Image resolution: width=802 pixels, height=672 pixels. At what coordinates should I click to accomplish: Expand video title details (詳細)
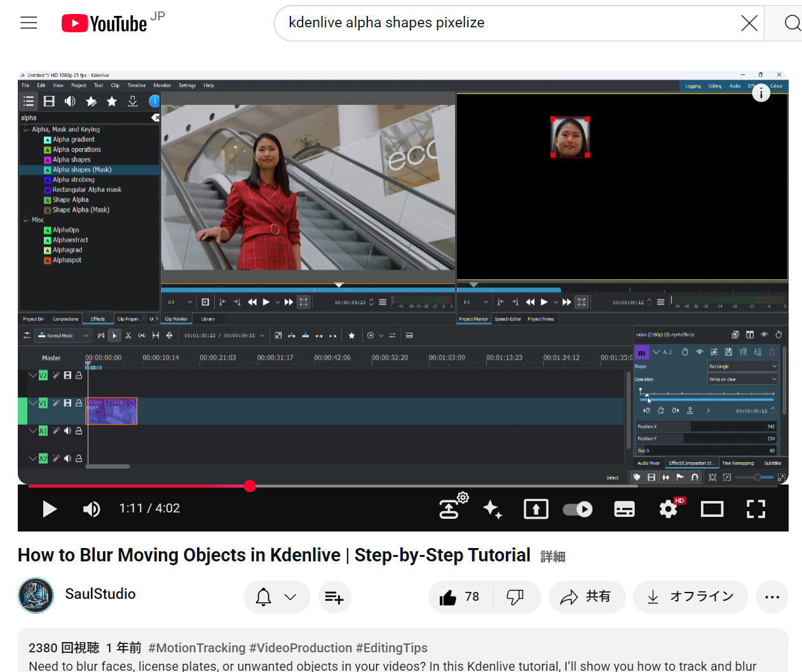tap(552, 557)
